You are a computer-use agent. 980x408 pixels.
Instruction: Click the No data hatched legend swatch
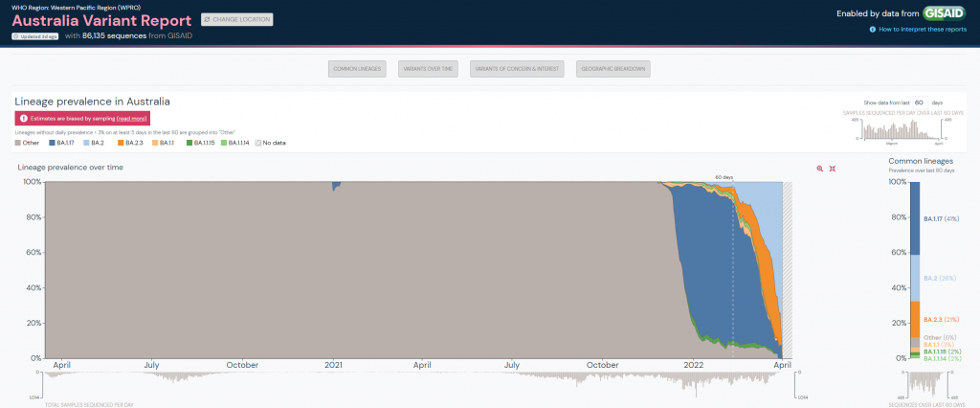point(257,143)
